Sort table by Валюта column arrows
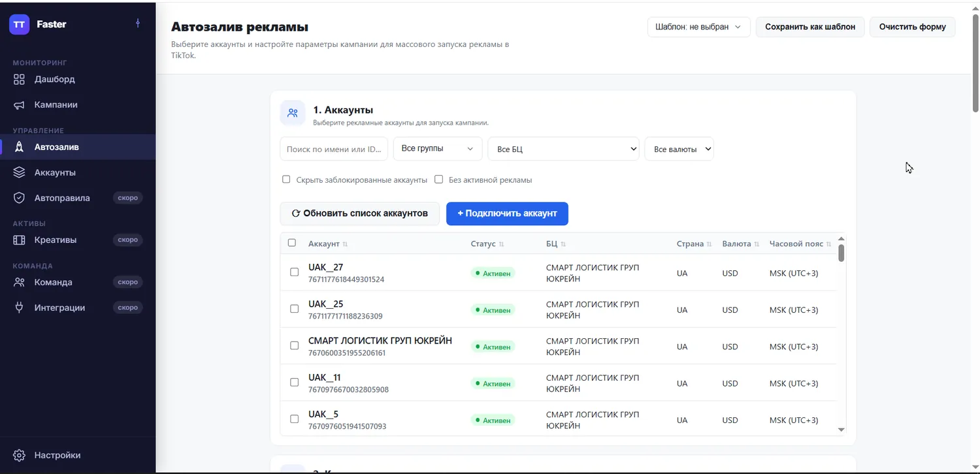 757,244
